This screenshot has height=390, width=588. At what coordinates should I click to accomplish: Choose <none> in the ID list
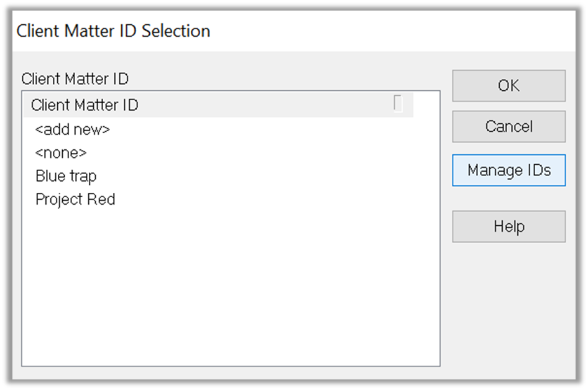point(61,153)
